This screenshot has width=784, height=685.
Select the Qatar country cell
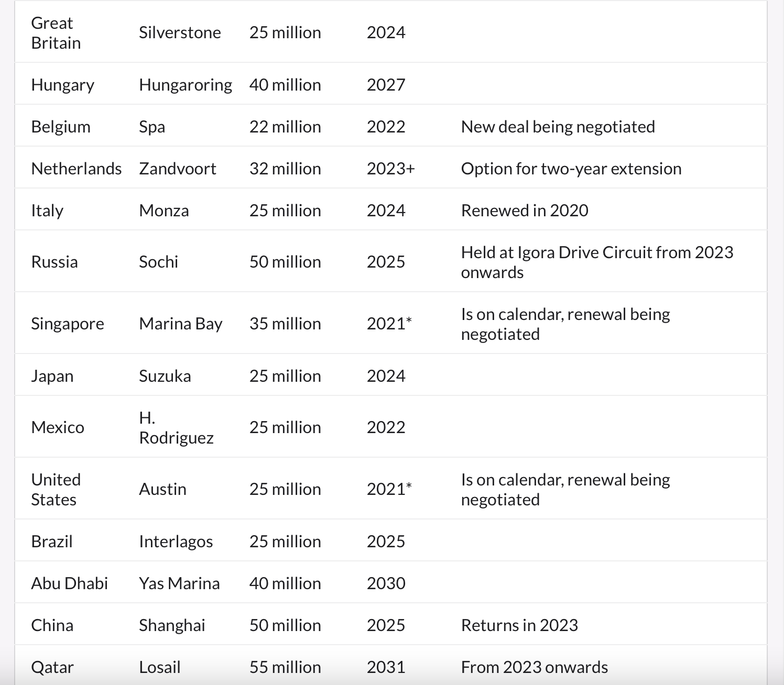pyautogui.click(x=52, y=667)
